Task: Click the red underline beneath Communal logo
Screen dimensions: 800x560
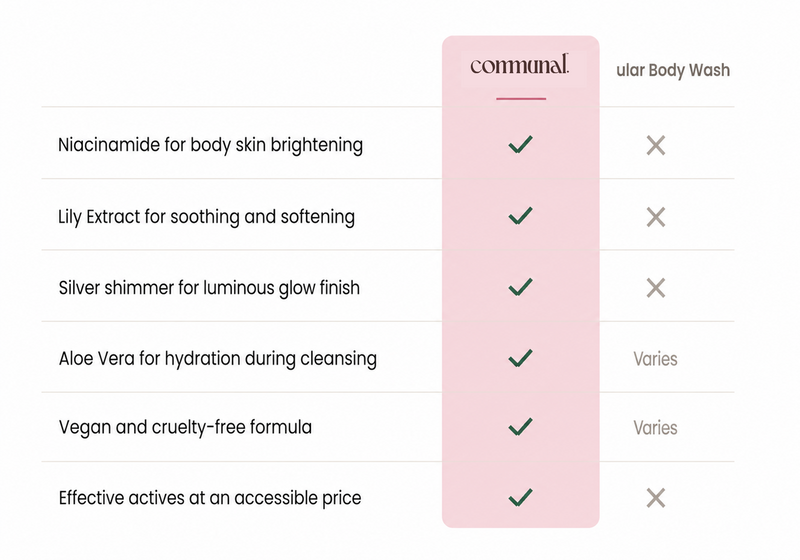Action: tap(521, 98)
